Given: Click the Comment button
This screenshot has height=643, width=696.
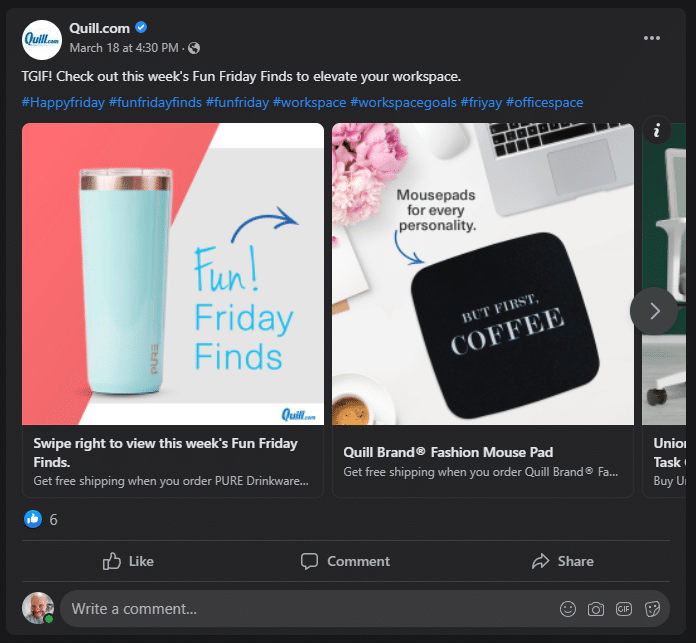Looking at the screenshot, I should tap(345, 561).
